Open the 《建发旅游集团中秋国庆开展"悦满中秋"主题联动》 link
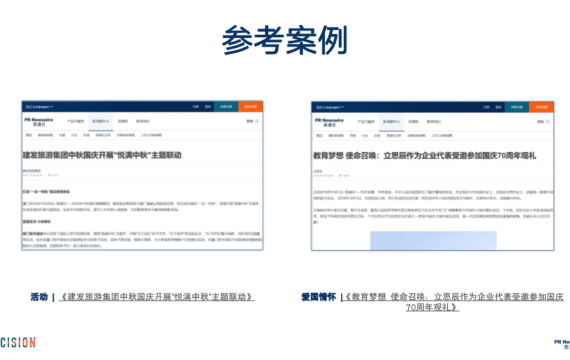This screenshot has width=570, height=360. click(156, 297)
